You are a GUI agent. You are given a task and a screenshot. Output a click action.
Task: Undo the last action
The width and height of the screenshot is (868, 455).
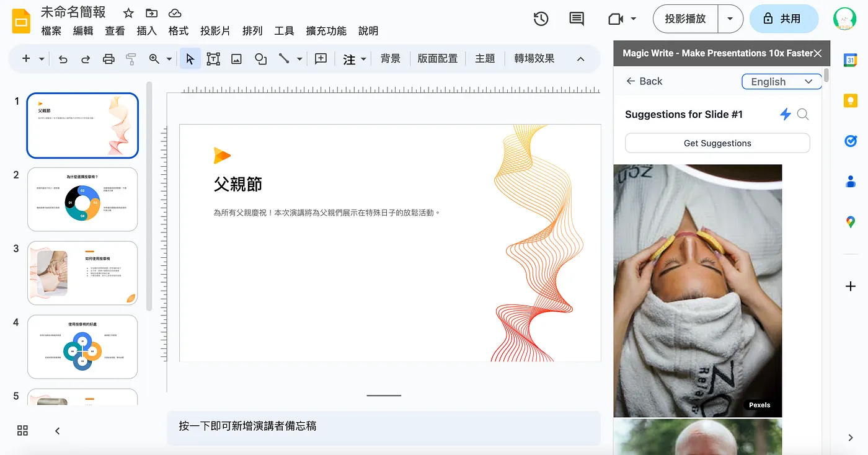coord(63,59)
